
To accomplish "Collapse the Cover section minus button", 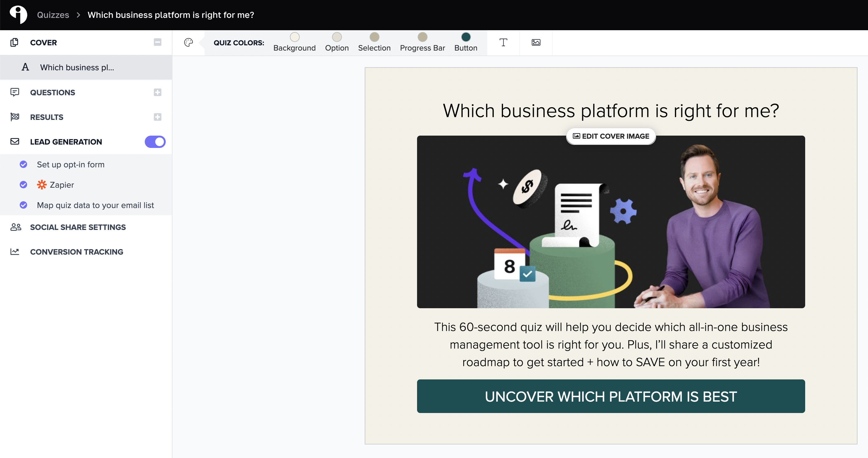I will click(157, 42).
